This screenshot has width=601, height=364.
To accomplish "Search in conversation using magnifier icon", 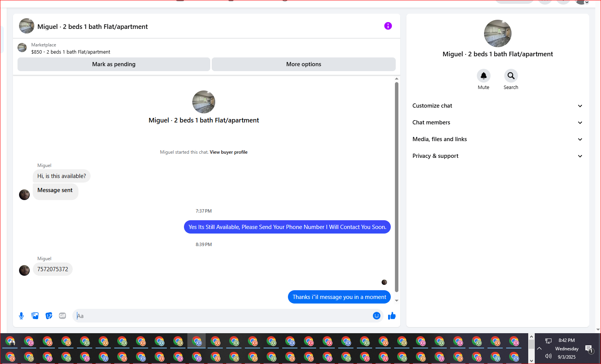I will (x=511, y=76).
